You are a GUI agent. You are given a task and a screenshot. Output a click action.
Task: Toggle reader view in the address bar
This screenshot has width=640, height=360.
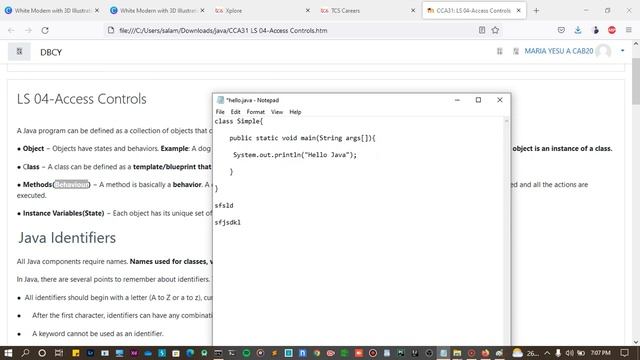482,30
